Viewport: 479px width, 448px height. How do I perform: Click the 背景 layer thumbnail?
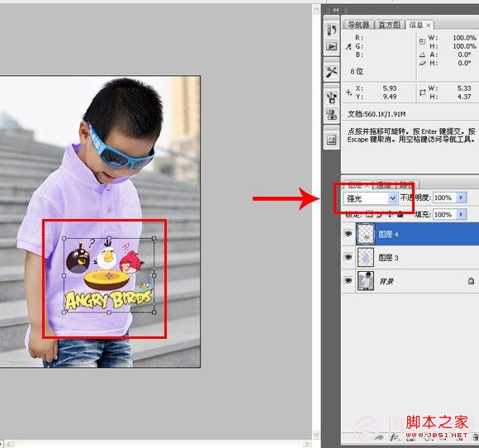(365, 281)
